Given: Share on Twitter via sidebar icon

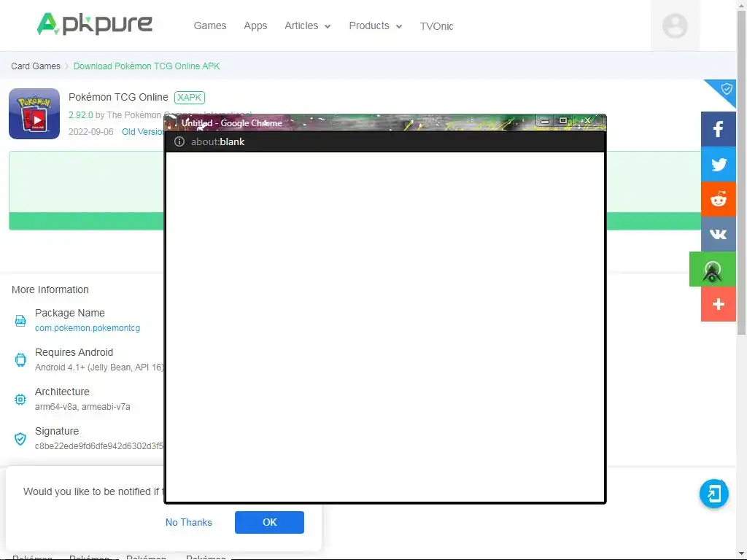Looking at the screenshot, I should click(x=719, y=164).
